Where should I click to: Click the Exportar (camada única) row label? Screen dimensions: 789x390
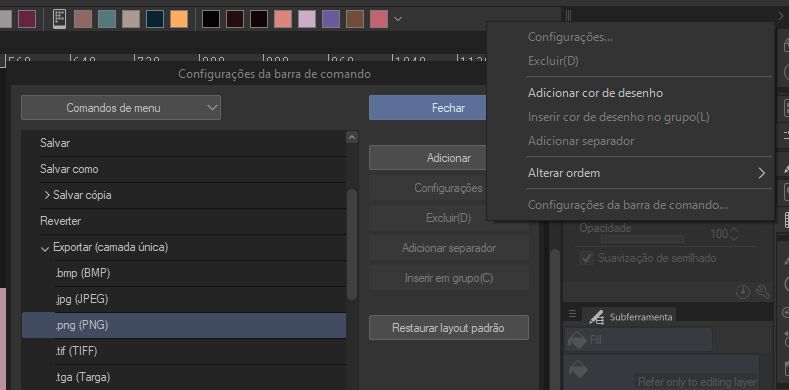pos(111,248)
